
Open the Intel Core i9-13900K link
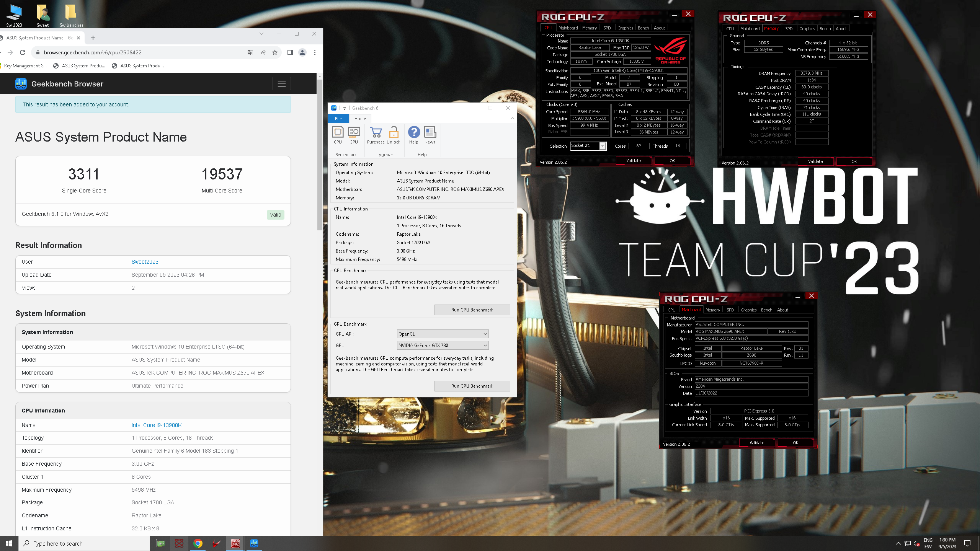(157, 425)
